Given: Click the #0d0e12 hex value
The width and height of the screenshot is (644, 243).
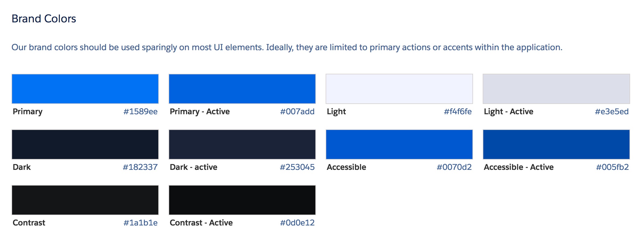Looking at the screenshot, I should (297, 223).
